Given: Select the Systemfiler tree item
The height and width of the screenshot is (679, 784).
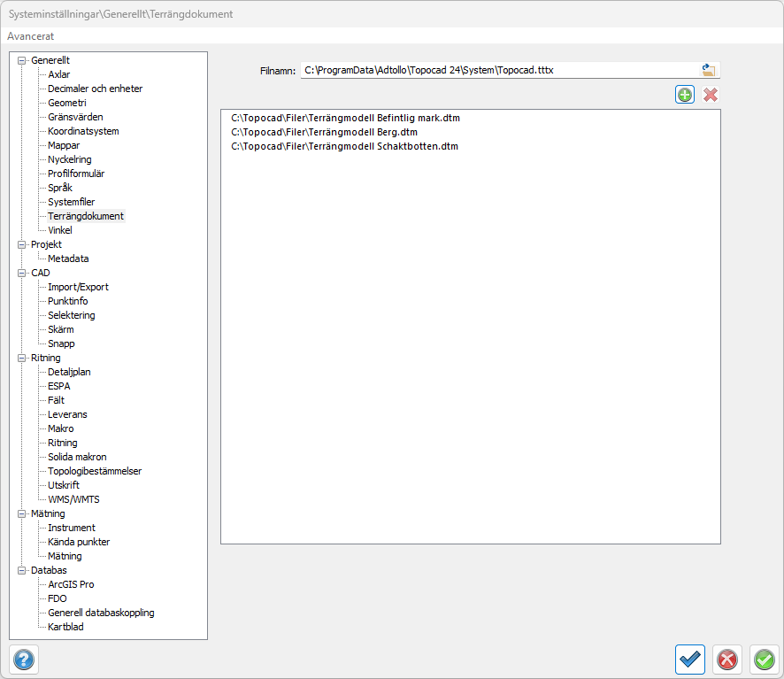Looking at the screenshot, I should [x=71, y=202].
